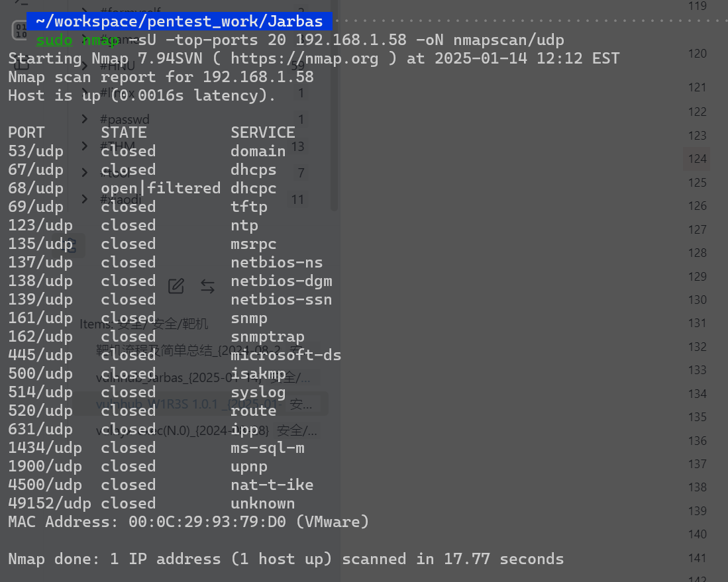Expand the #tool tag chevron
The height and width of the screenshot is (582, 728).
coord(85,173)
